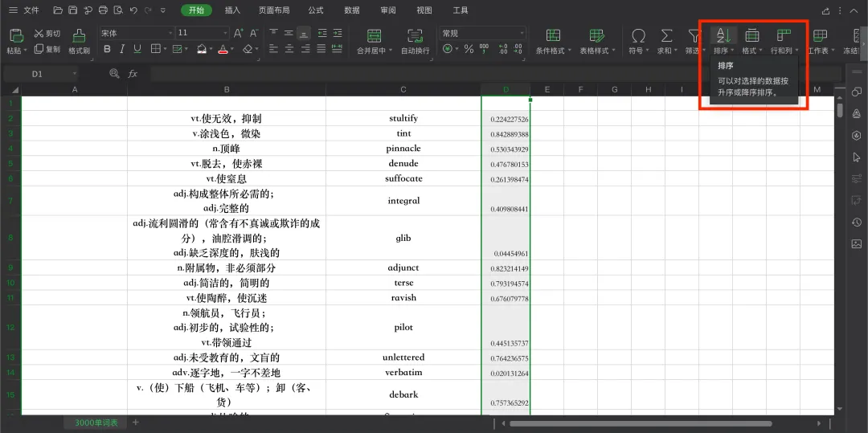Image resolution: width=868 pixels, height=433 pixels.
Task: Open the number format dropdown (常规)
Action: 521,33
